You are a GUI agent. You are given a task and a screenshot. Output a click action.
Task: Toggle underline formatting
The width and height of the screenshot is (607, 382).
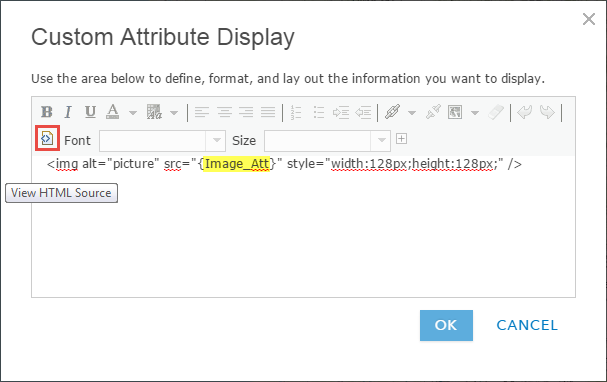click(90, 112)
